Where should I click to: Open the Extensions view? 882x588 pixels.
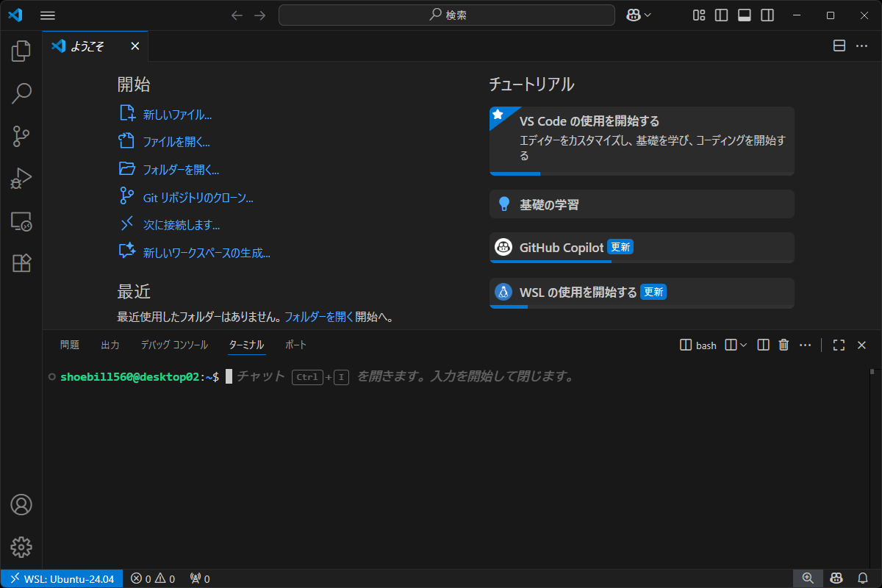tap(21, 263)
